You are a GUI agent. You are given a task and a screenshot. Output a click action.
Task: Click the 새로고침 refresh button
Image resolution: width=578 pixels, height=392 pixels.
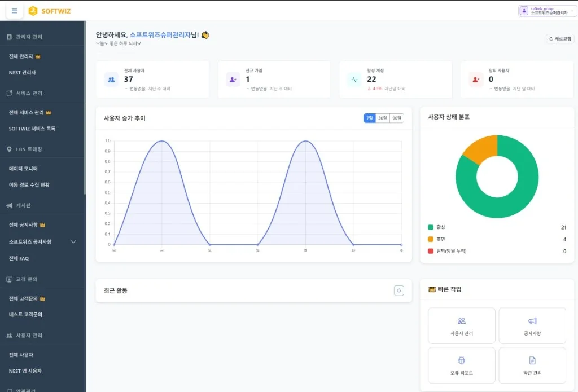click(560, 39)
